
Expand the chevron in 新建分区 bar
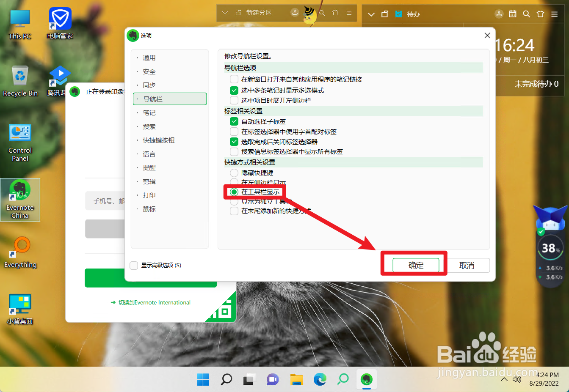point(225,13)
